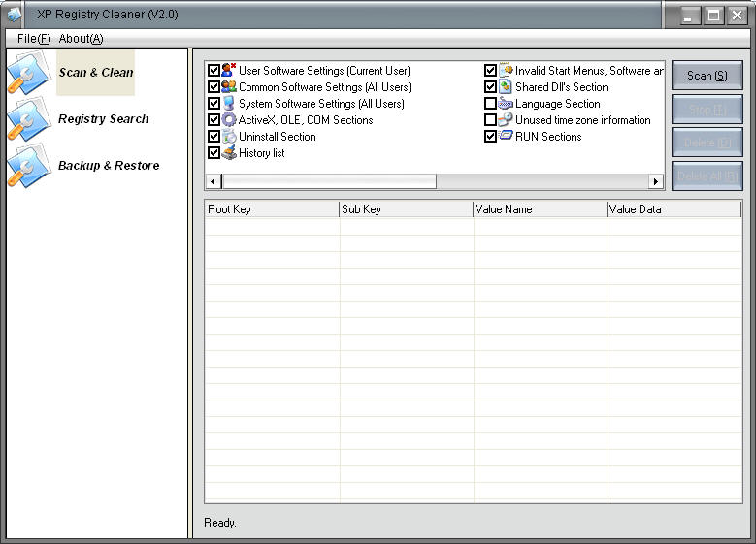
Task: Click the RUN Sections icon
Action: (506, 137)
